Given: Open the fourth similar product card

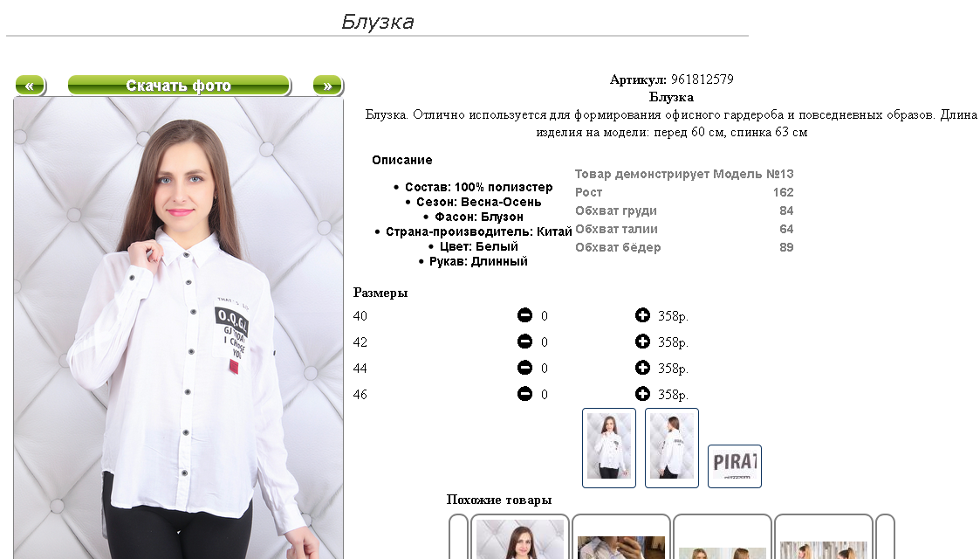Looking at the screenshot, I should pos(824,536).
